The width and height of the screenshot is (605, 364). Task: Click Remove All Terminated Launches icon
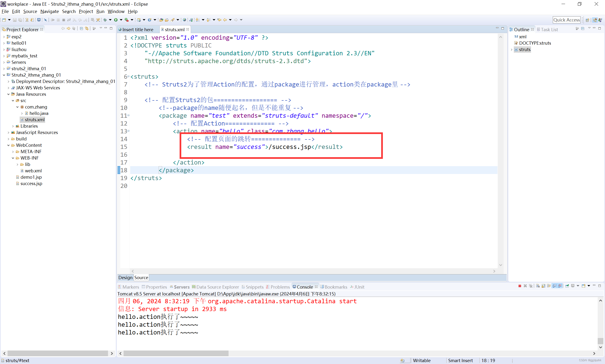click(531, 286)
